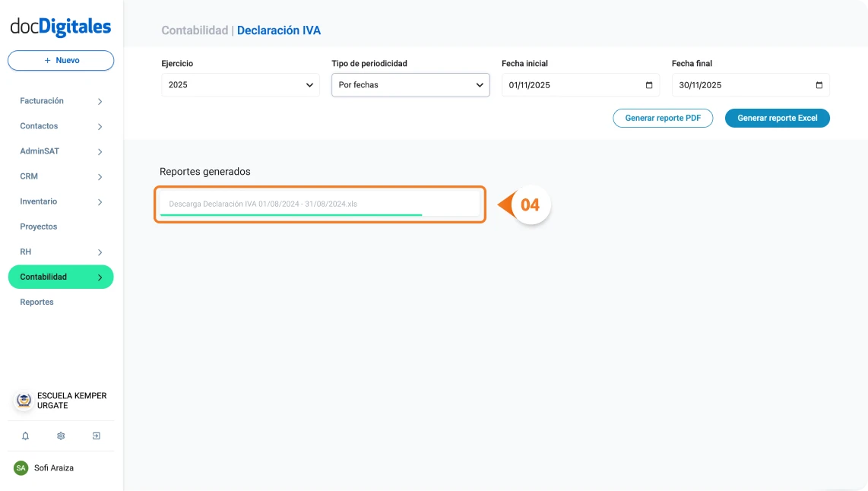Open the Fecha inicial calendar icon
Viewport: 868px width, 491px height.
tap(648, 85)
